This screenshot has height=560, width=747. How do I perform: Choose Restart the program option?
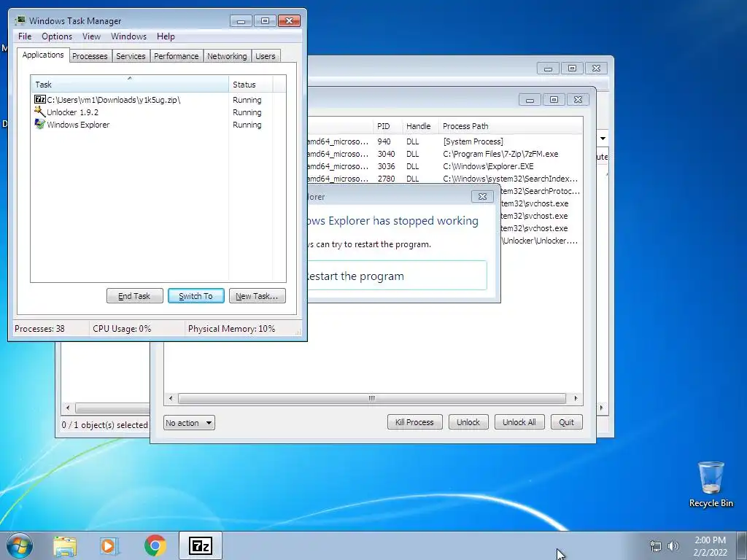click(x=397, y=276)
